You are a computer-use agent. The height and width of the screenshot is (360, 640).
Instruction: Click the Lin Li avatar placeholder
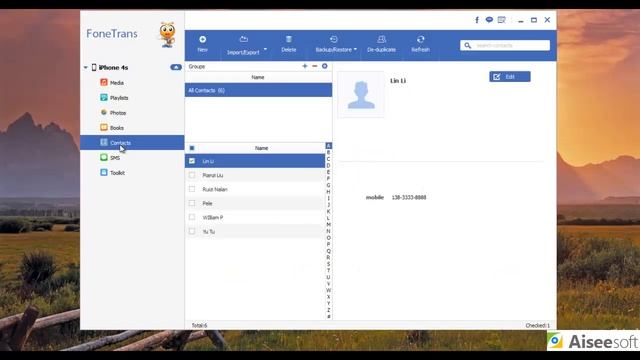[361, 95]
